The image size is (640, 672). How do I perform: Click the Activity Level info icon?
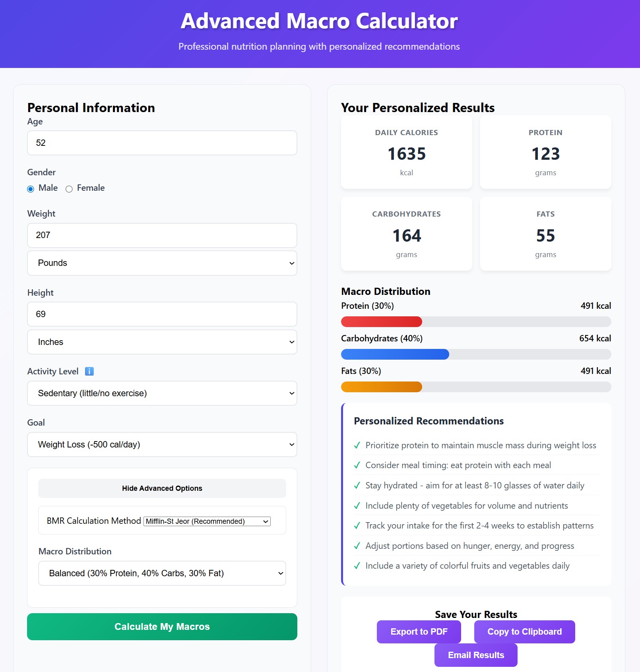89,371
